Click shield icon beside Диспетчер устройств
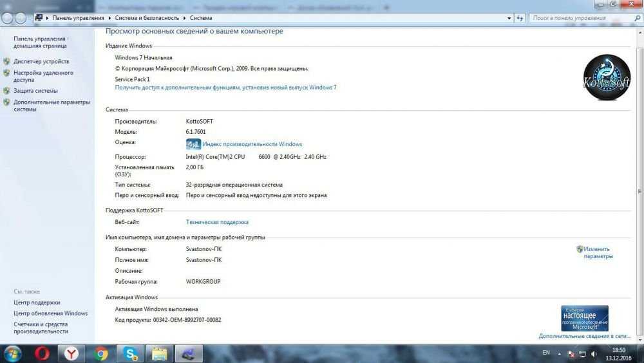Image resolution: width=644 pixels, height=363 pixels. [x=6, y=62]
